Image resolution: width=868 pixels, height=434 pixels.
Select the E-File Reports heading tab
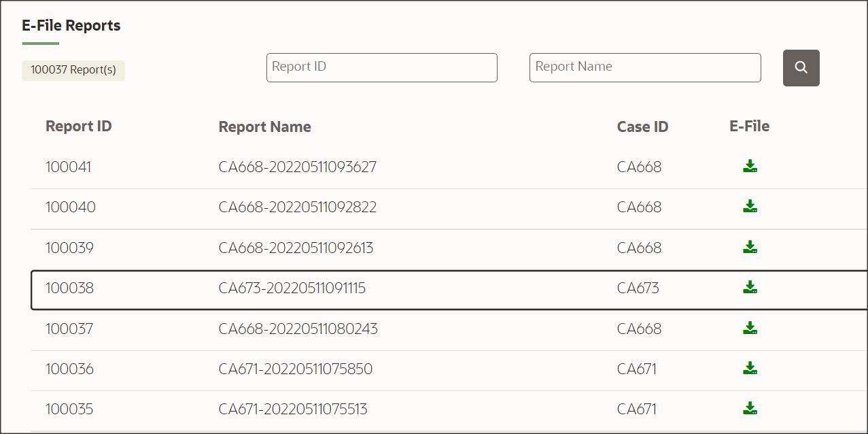[71, 25]
